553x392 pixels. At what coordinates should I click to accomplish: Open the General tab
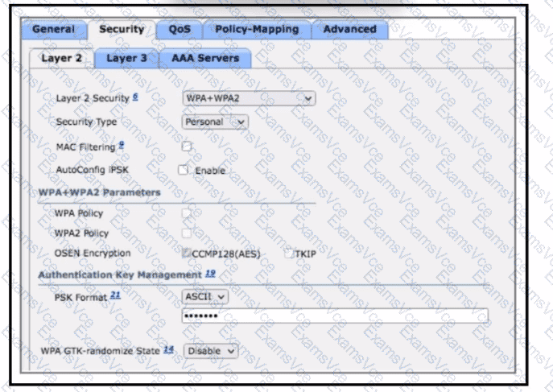pyautogui.click(x=54, y=30)
